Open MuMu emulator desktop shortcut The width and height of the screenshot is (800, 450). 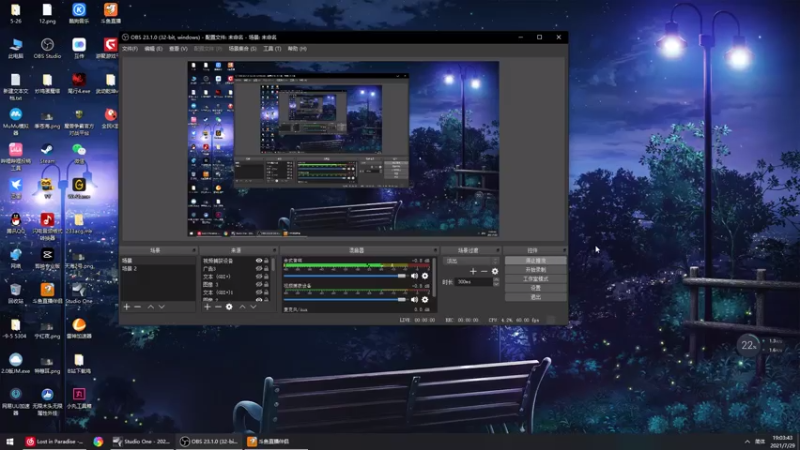[x=15, y=121]
